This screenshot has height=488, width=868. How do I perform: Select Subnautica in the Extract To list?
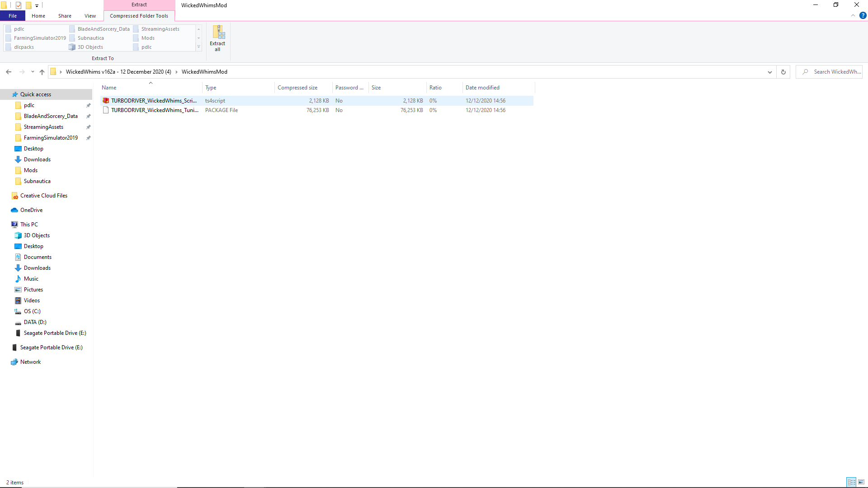[90, 38]
